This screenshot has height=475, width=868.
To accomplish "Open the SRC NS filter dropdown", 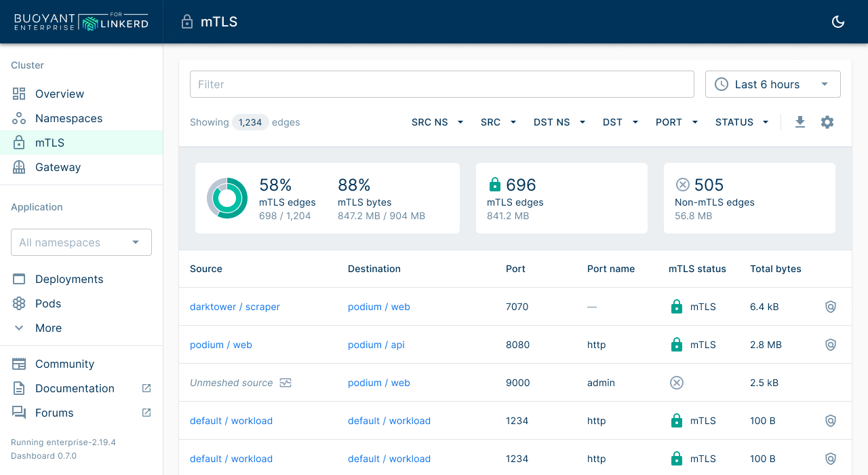I will pos(437,122).
